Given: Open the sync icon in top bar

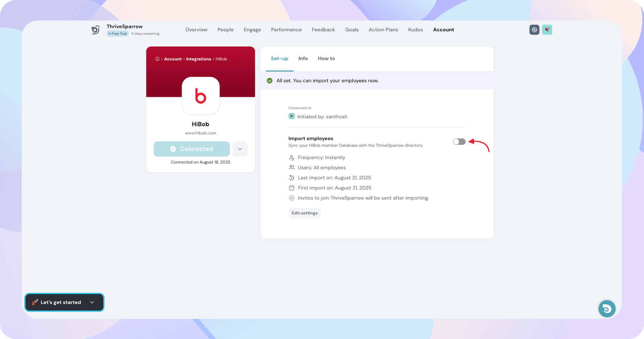Looking at the screenshot, I should [534, 30].
